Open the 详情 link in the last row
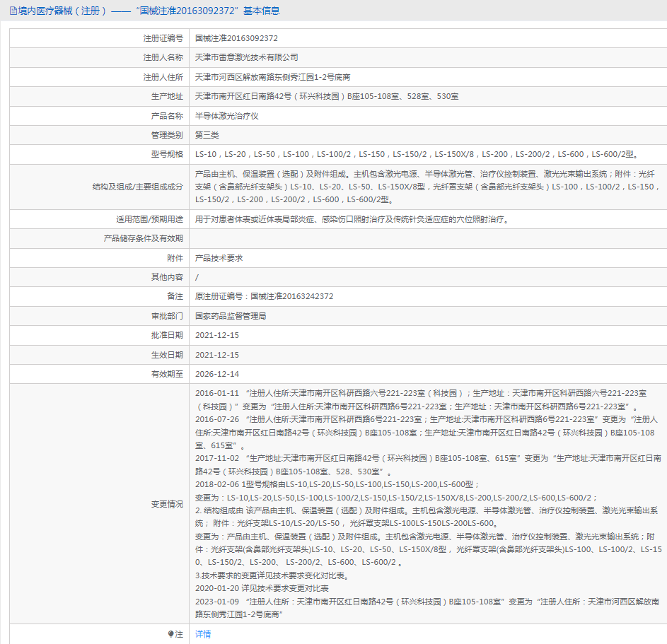Screen dimensions: 667x644 click(203, 634)
